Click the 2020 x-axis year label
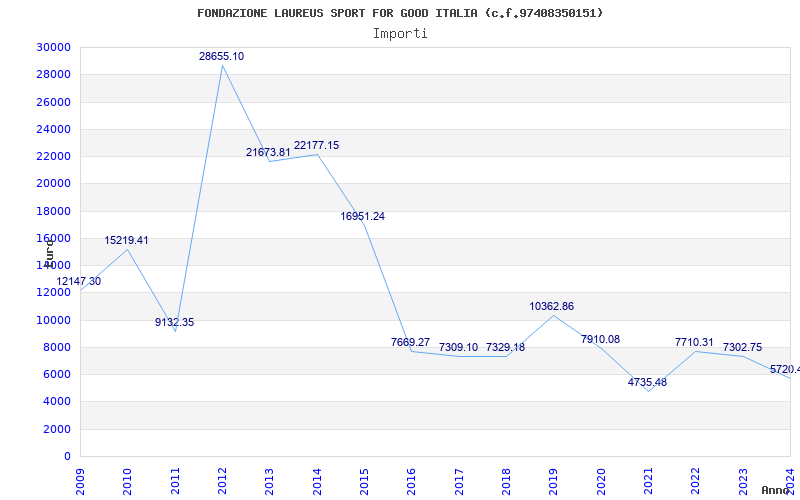This screenshot has height=500, width=800. (x=601, y=482)
